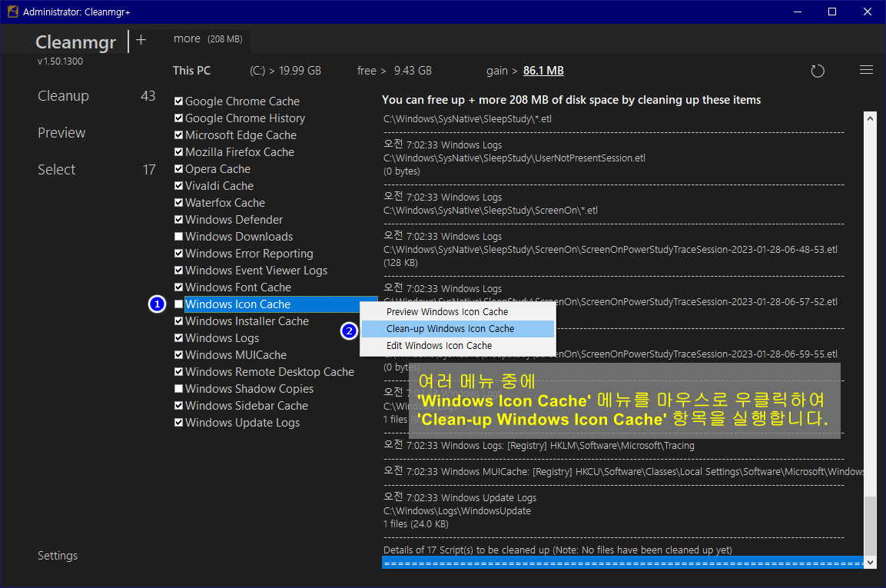Select Windows Logs list item
This screenshot has height=588, width=886.
(x=222, y=338)
